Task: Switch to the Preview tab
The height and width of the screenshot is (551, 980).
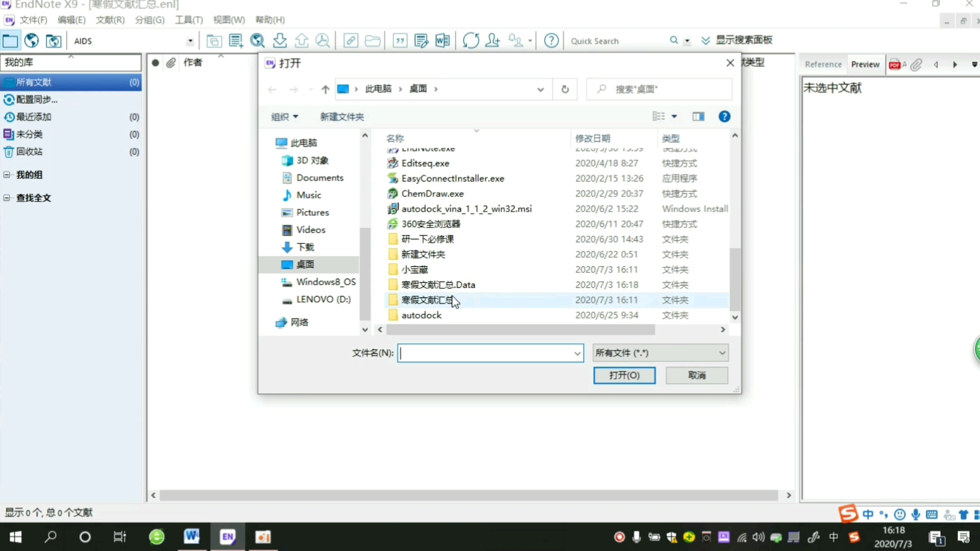Action: (x=865, y=64)
